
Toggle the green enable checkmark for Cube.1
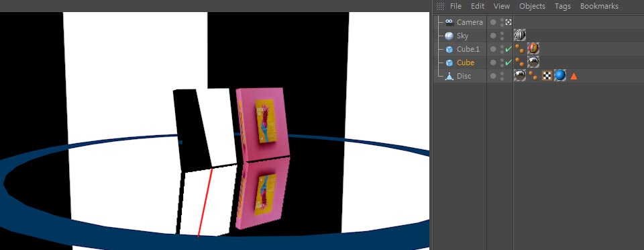click(508, 49)
